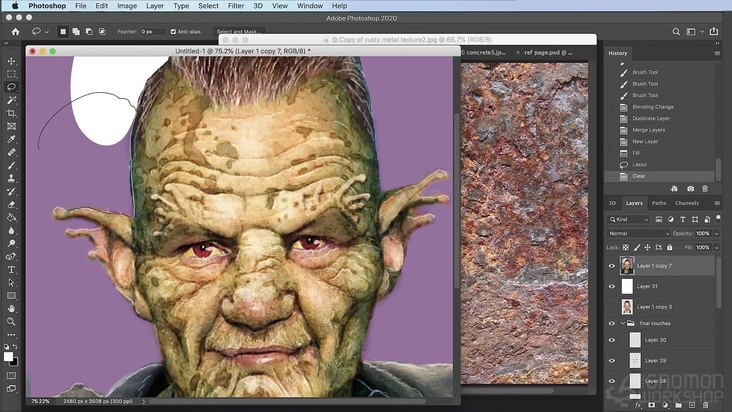Toggle lock position icon

tap(648, 247)
